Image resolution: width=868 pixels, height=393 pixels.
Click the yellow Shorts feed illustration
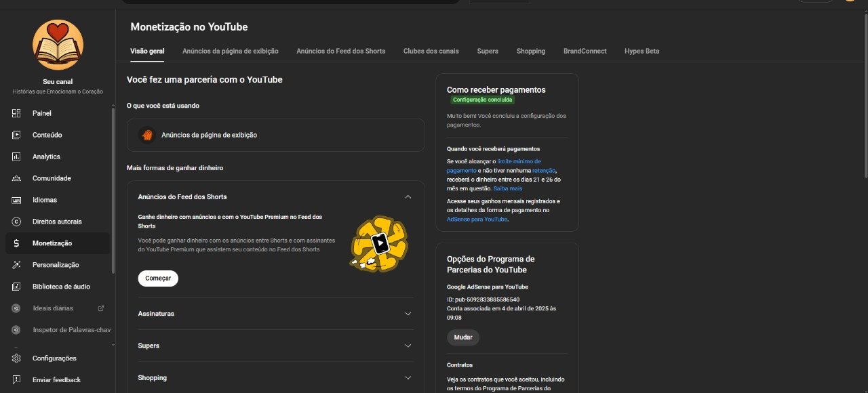click(378, 245)
